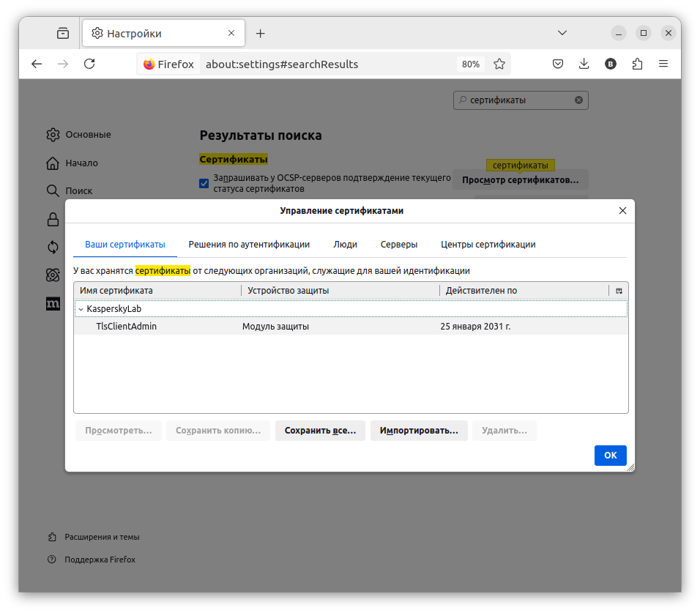
Task: Switch to Центры сертификации tab
Action: tap(488, 244)
